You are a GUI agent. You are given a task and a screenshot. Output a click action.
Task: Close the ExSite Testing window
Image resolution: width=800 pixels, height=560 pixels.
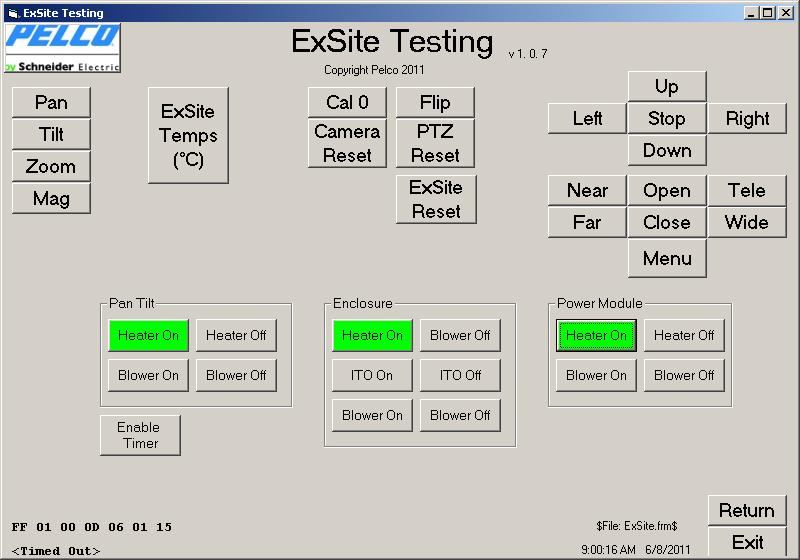tap(786, 13)
